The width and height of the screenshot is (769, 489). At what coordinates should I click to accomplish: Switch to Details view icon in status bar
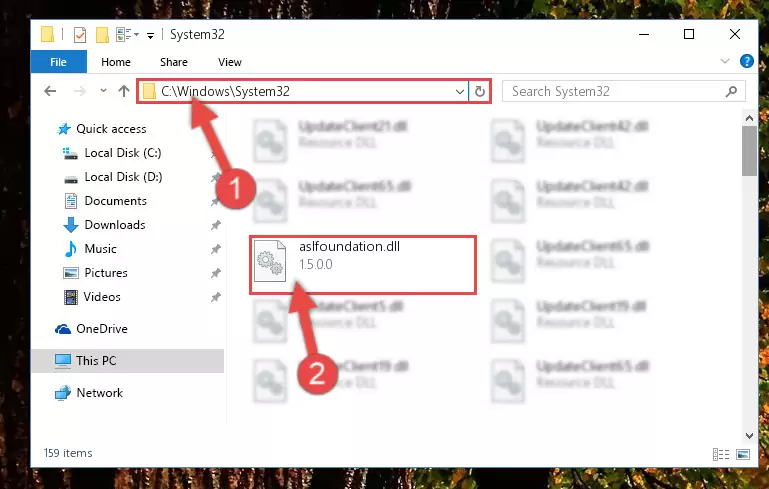(720, 454)
